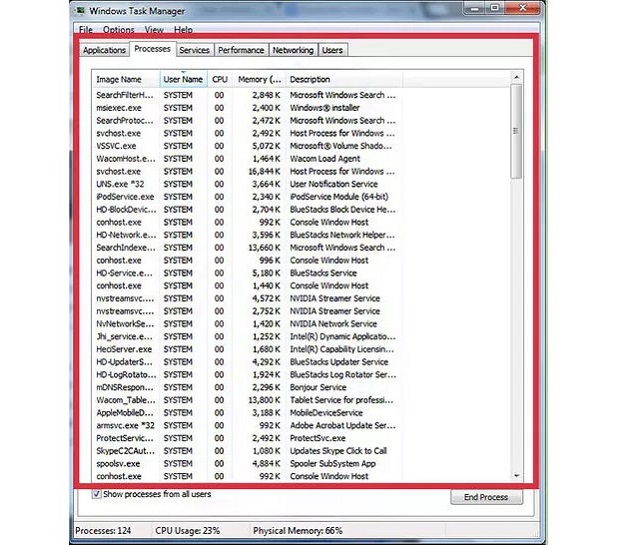
Task: Select the HD-UpdaterS... process
Action: point(247,362)
